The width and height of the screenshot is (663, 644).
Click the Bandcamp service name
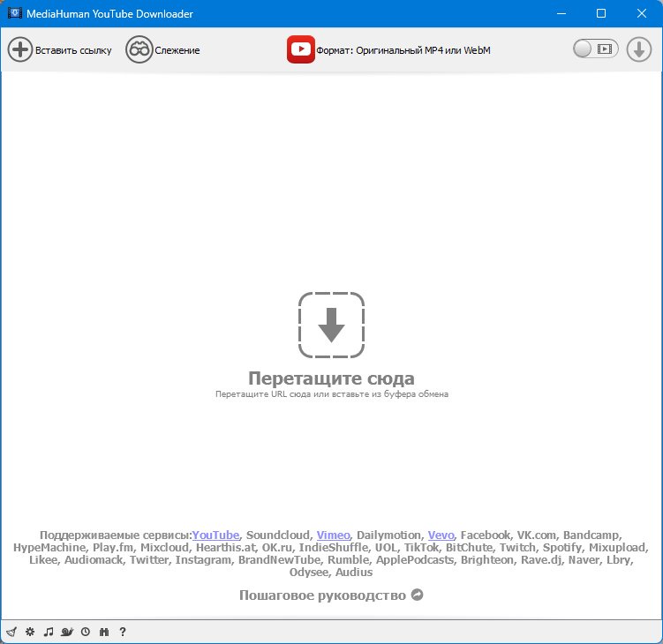click(591, 535)
